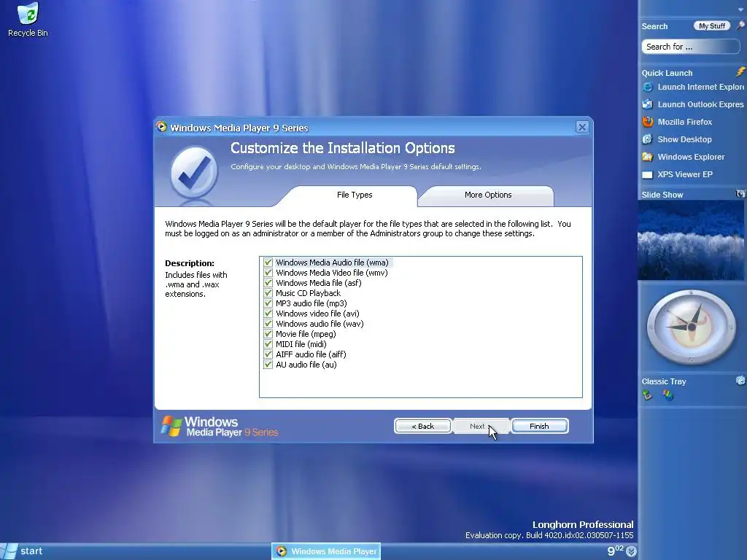Select the File Types tab

(x=355, y=195)
